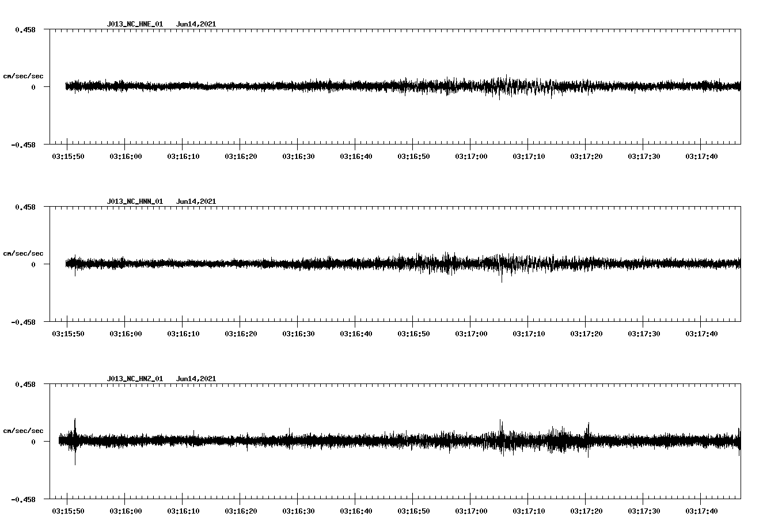This screenshot has height=532, width=782.
Task: Click the zero axis label on HNE chart
Action: click(x=33, y=87)
